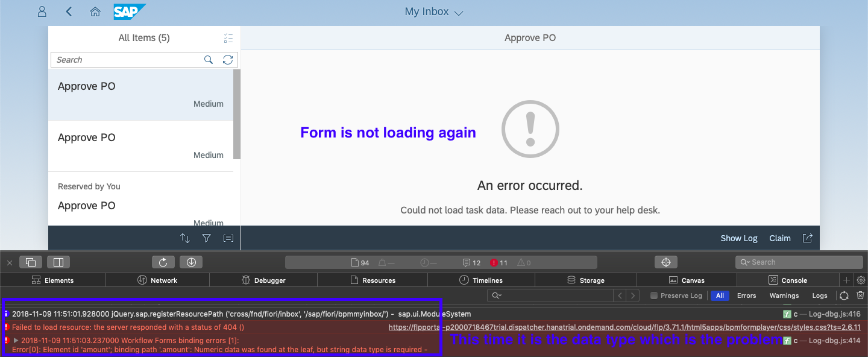This screenshot has height=357, width=868.
Task: Open the Fiori home page
Action: click(95, 11)
